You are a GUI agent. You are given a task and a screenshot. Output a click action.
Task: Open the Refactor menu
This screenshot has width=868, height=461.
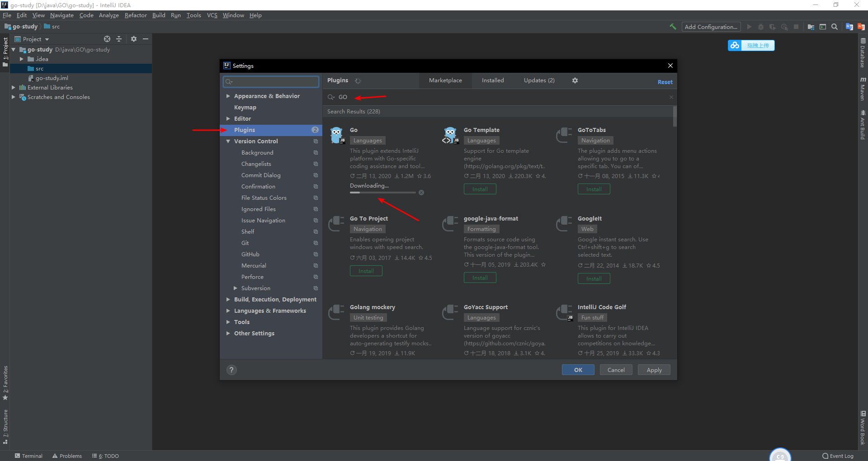136,15
